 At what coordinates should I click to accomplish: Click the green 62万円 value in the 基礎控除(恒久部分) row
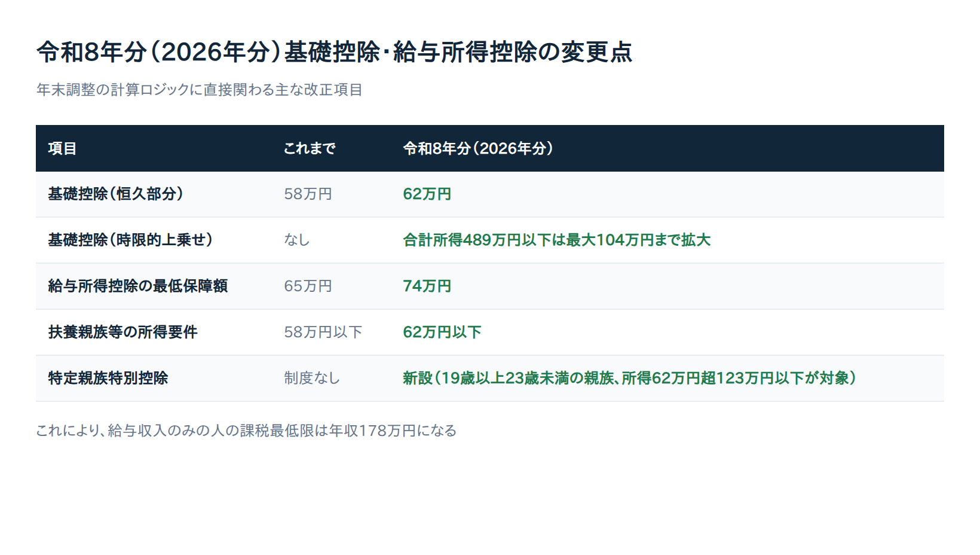point(427,194)
